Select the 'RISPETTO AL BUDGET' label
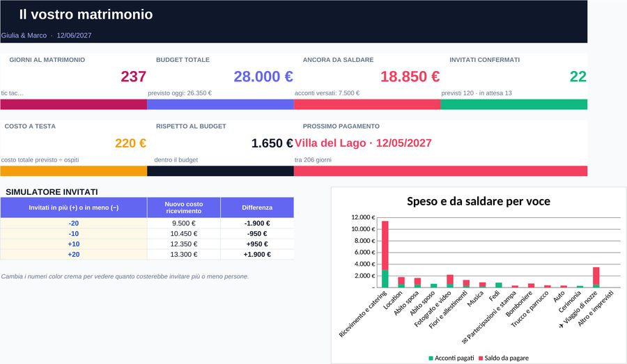This screenshot has width=627, height=364. pos(191,126)
